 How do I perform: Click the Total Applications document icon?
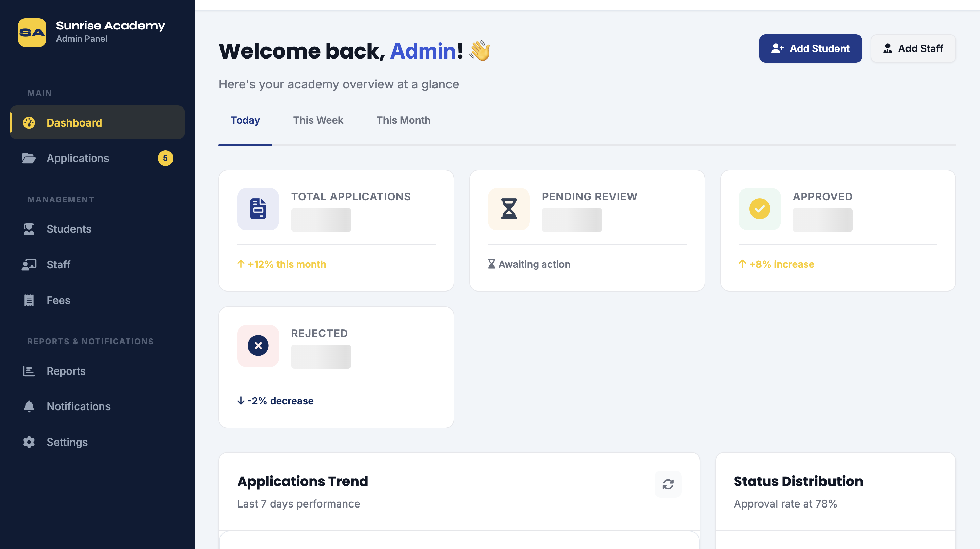coord(258,209)
